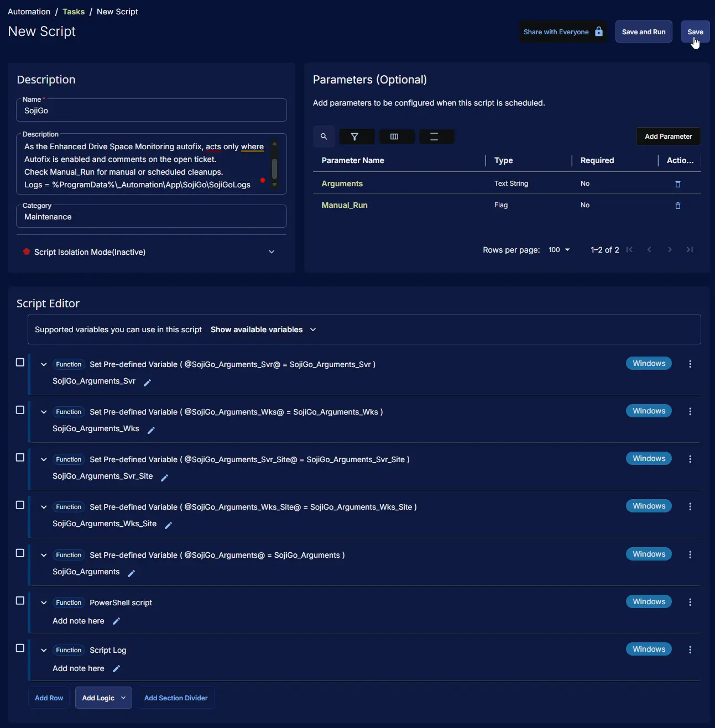Click the Add Row button
Screen dimensions: 715x728
coord(49,698)
